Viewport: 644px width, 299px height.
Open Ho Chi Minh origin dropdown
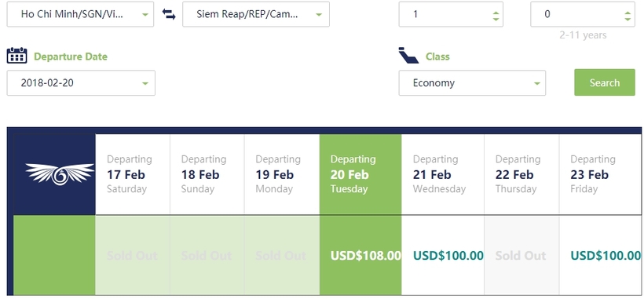(x=80, y=14)
